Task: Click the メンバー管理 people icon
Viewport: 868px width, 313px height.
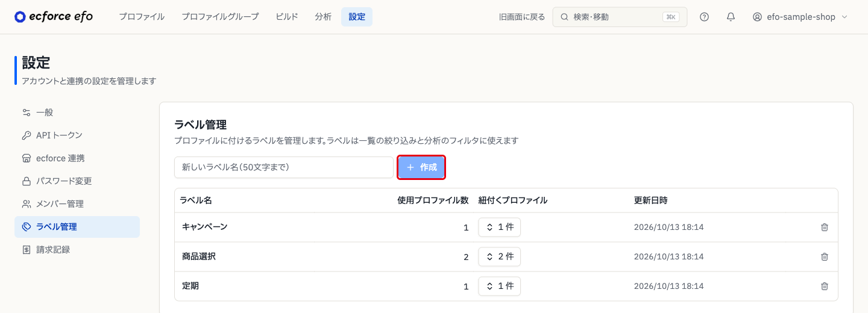Action: pos(26,204)
